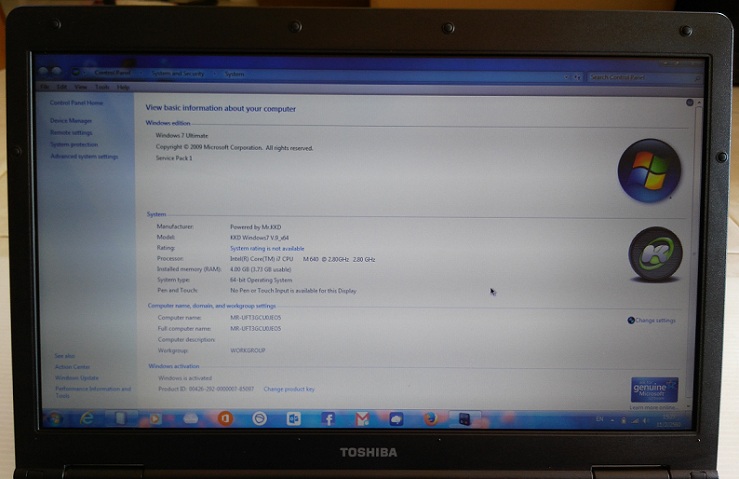Open Windows Update link
This screenshot has height=479, width=739.
point(77,378)
